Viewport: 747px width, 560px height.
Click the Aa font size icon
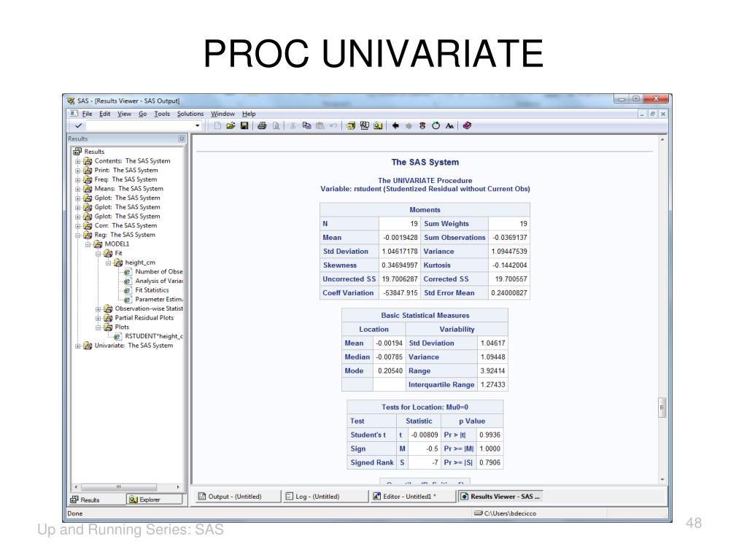pyautogui.click(x=449, y=125)
